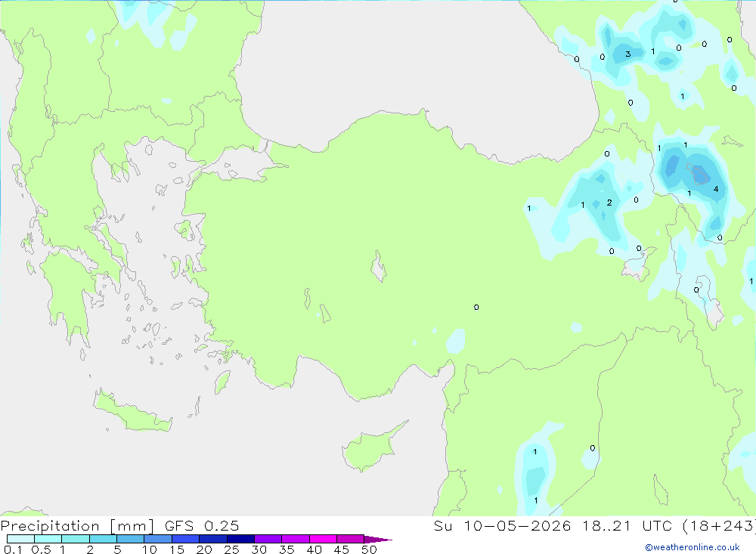Click the 35–40 mm legend swatch
Screen dimensions: 756x554
coord(295,539)
